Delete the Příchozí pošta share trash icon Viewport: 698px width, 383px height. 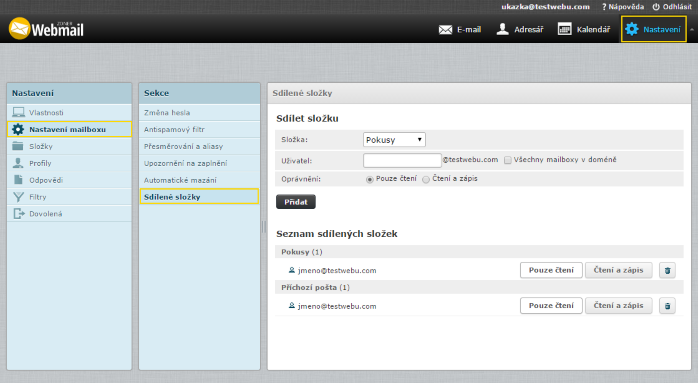(x=667, y=306)
